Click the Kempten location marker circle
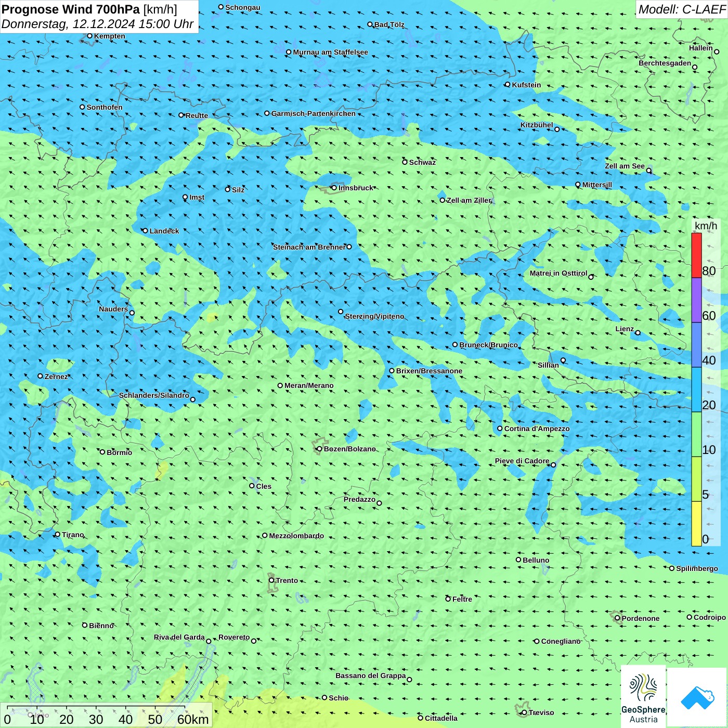The image size is (728, 728). pos(90,36)
